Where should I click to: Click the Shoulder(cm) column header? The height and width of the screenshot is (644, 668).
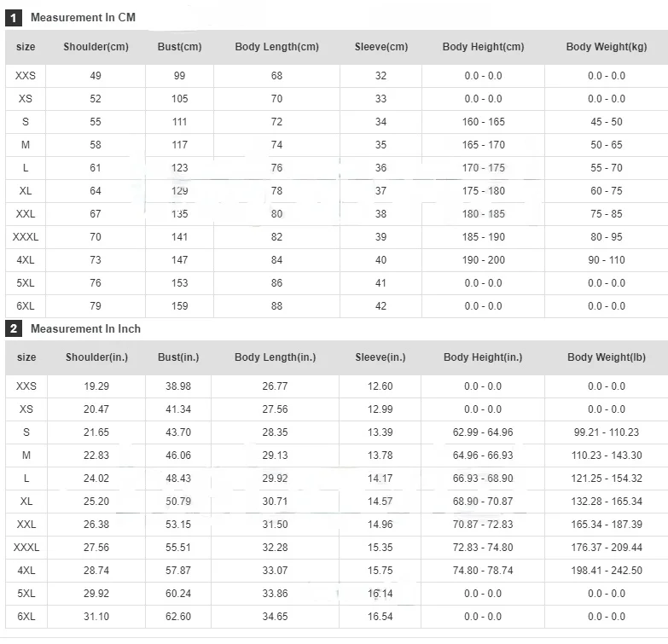click(x=96, y=47)
